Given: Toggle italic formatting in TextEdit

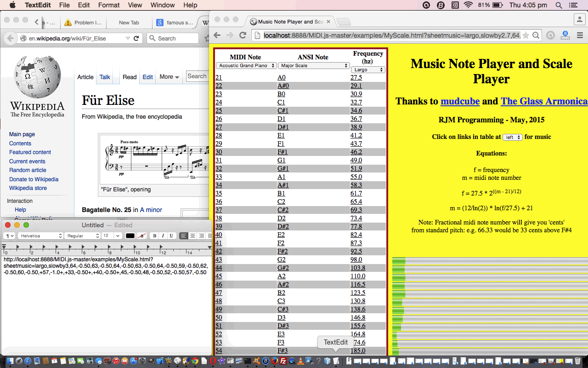Looking at the screenshot, I should pos(163,236).
